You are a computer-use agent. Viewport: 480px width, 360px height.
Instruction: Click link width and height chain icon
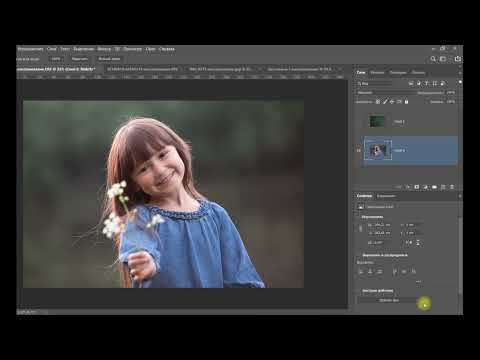[x=361, y=229]
